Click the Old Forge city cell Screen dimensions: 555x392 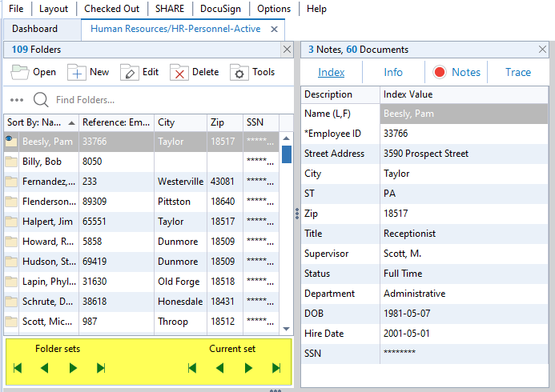[179, 282]
